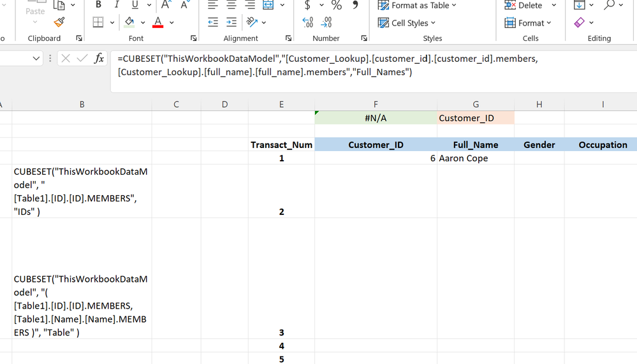The image size is (637, 364).
Task: Click the Clear eraser icon
Action: (x=580, y=22)
